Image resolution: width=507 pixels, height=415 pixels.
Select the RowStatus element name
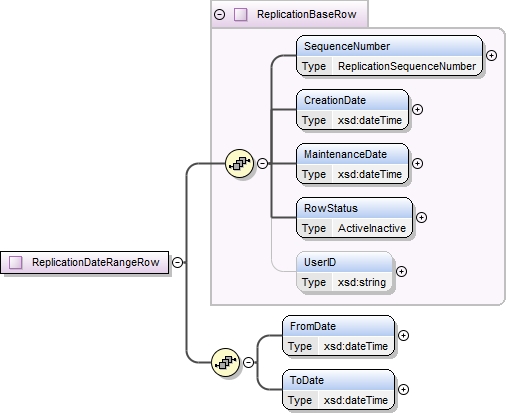pyautogui.click(x=331, y=208)
